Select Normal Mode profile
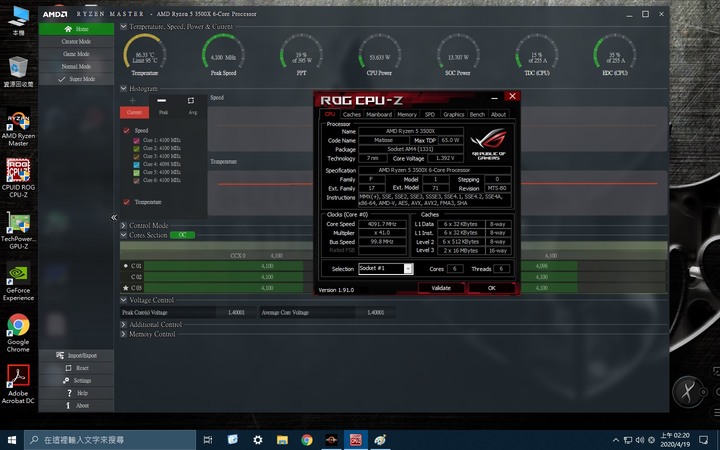 point(76,67)
